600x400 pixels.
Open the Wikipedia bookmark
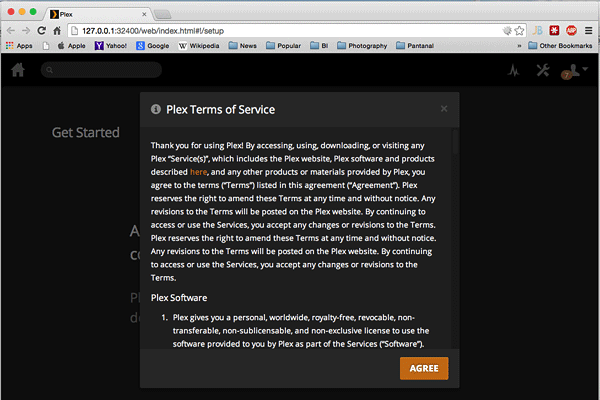coord(199,46)
